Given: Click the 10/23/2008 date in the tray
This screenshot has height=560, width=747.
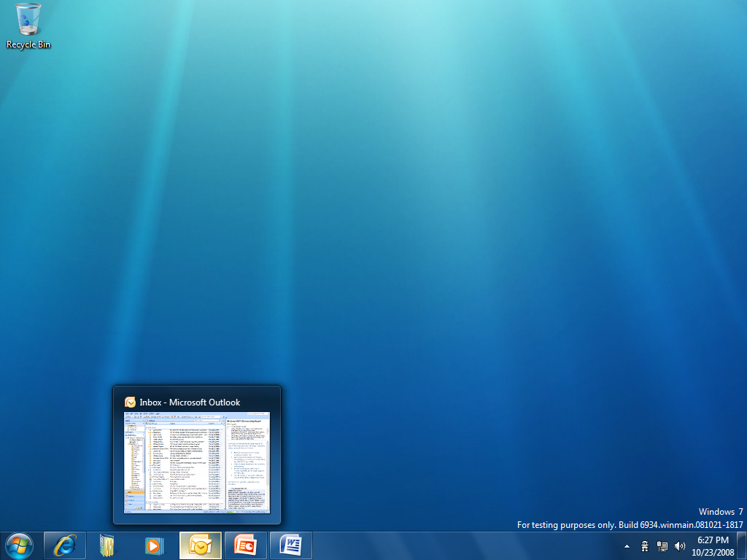Looking at the screenshot, I should pos(713,552).
